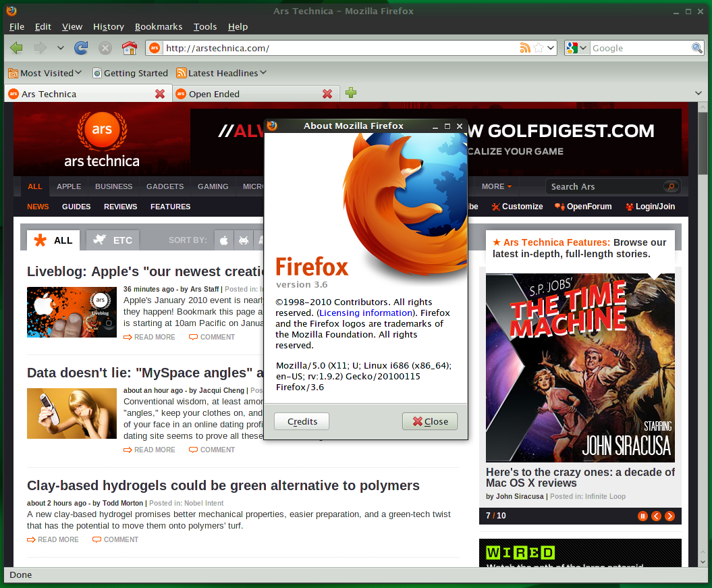The width and height of the screenshot is (712, 588).
Task: Open the Help menu
Action: (x=238, y=27)
